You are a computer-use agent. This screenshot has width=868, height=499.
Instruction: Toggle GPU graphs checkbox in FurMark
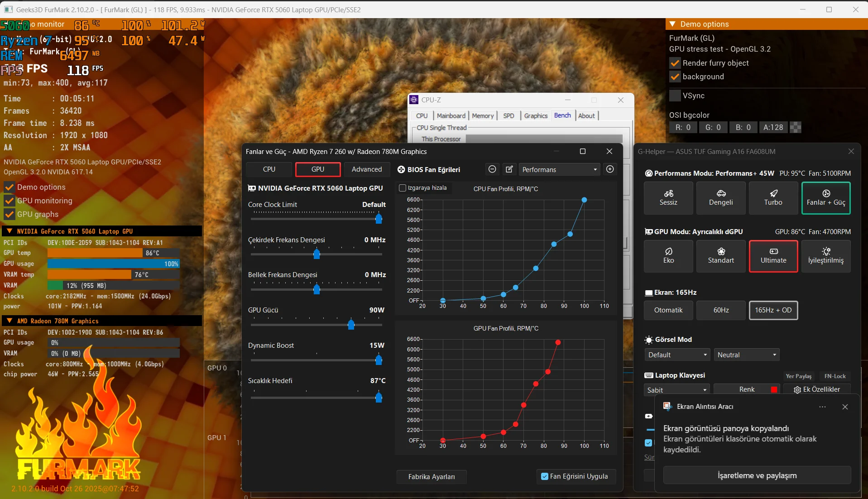[9, 214]
